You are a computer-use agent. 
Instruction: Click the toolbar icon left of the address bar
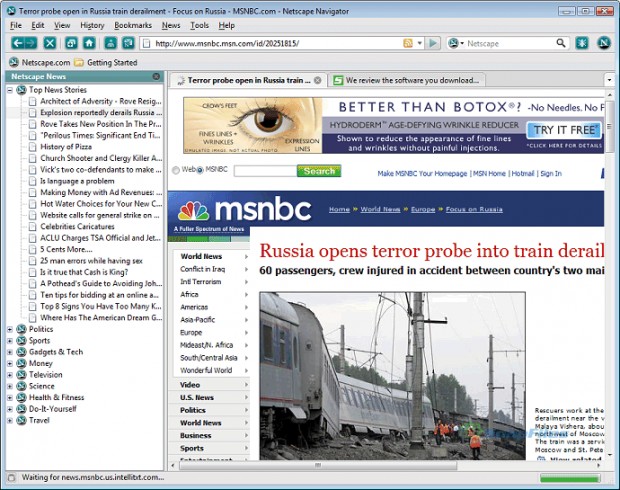click(x=128, y=43)
